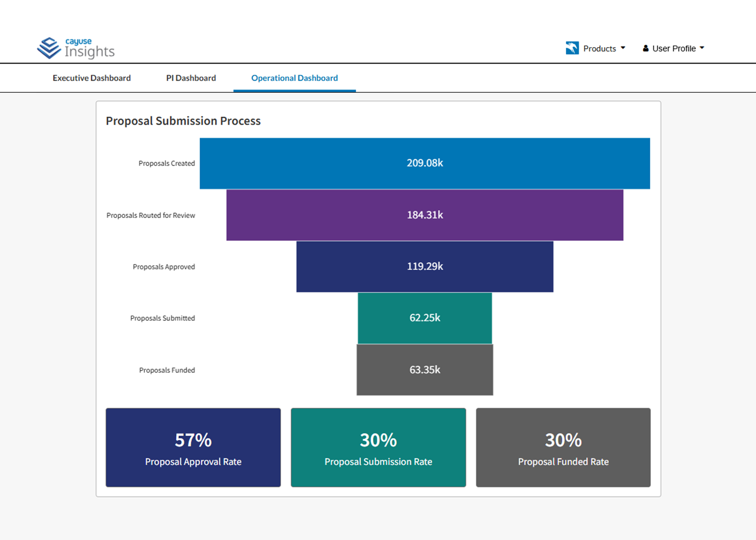This screenshot has width=756, height=540.
Task: Expand the User Profile menu
Action: coord(675,48)
